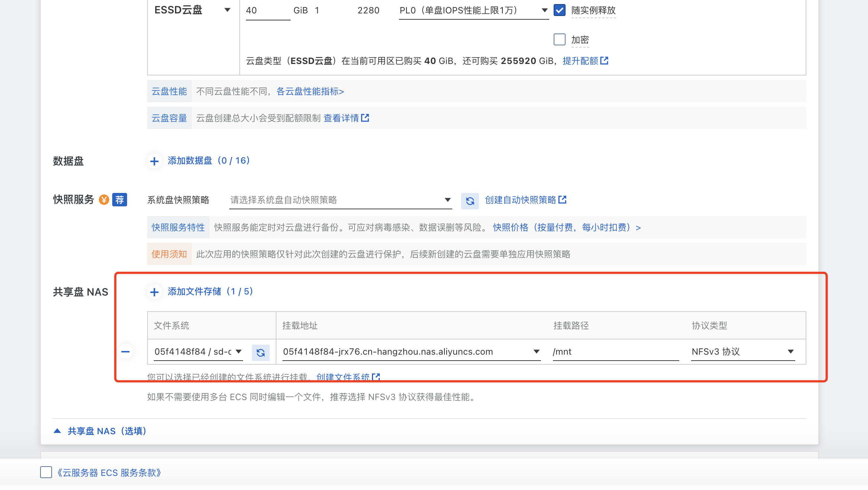Screen dimensions: 868x490
Task: Open the 各云盘性能指标 link
Action: (x=310, y=91)
